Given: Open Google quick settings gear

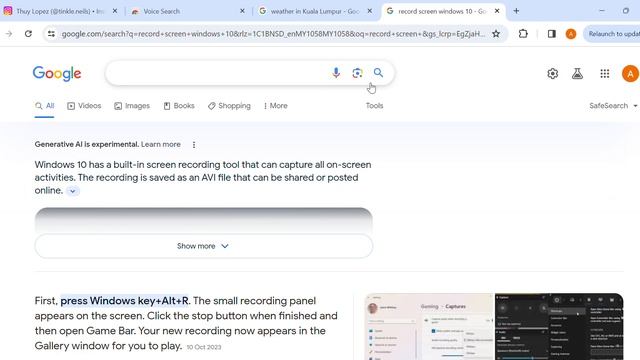Looking at the screenshot, I should click(553, 73).
